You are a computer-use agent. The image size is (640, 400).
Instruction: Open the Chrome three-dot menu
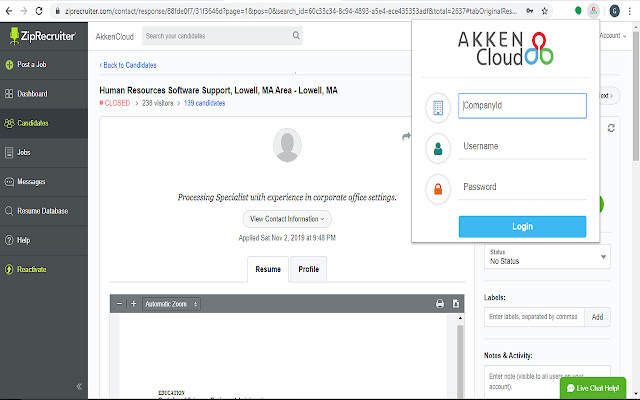click(x=630, y=11)
